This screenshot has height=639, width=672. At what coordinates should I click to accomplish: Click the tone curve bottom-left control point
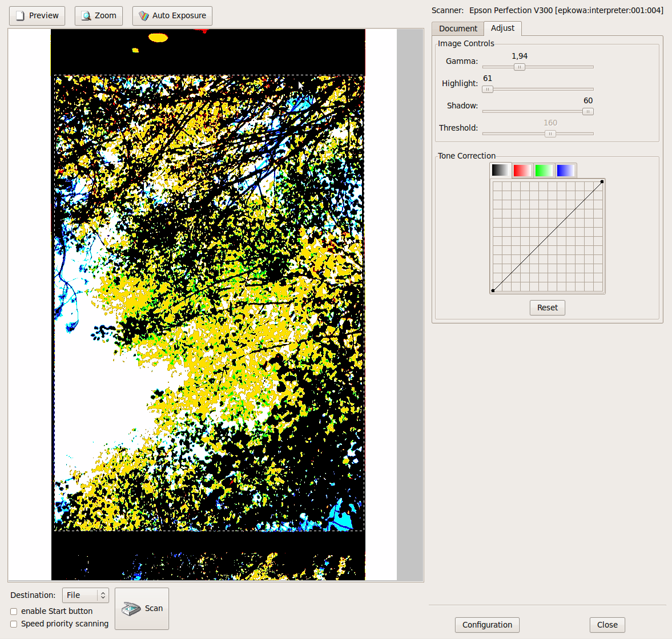click(x=493, y=291)
